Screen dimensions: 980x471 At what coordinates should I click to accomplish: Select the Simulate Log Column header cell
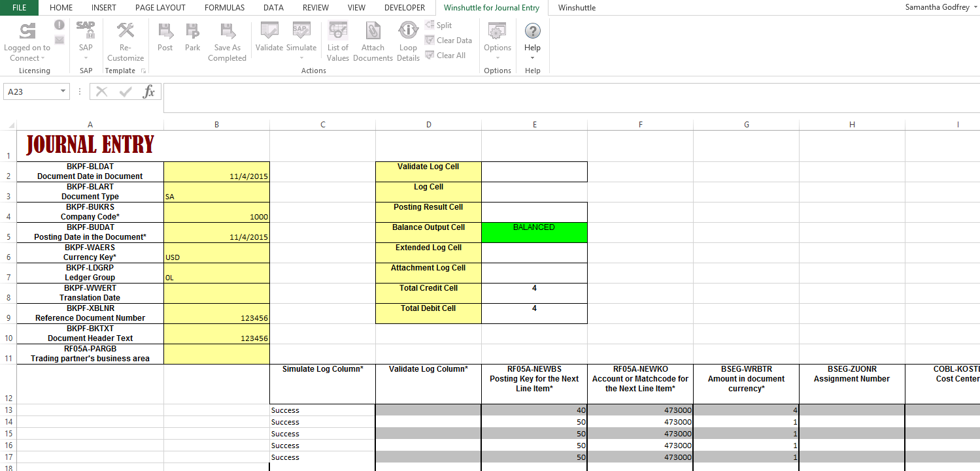click(x=322, y=384)
